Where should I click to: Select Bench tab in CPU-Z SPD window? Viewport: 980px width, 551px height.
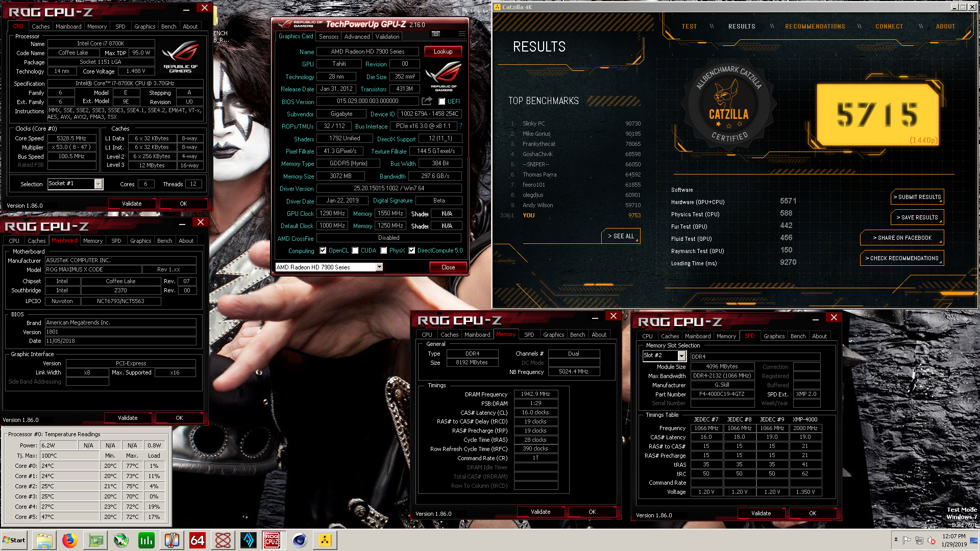[x=798, y=336]
